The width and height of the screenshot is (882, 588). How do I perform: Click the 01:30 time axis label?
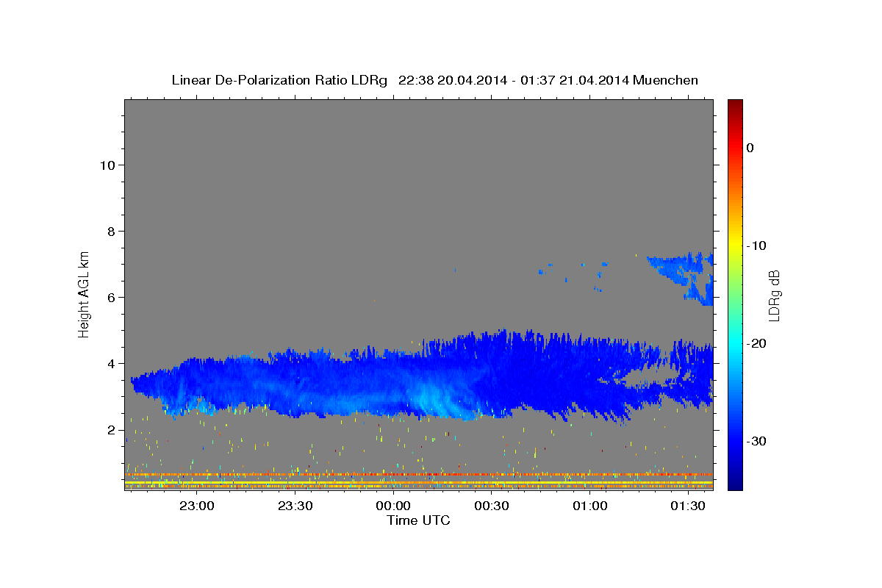pos(688,506)
